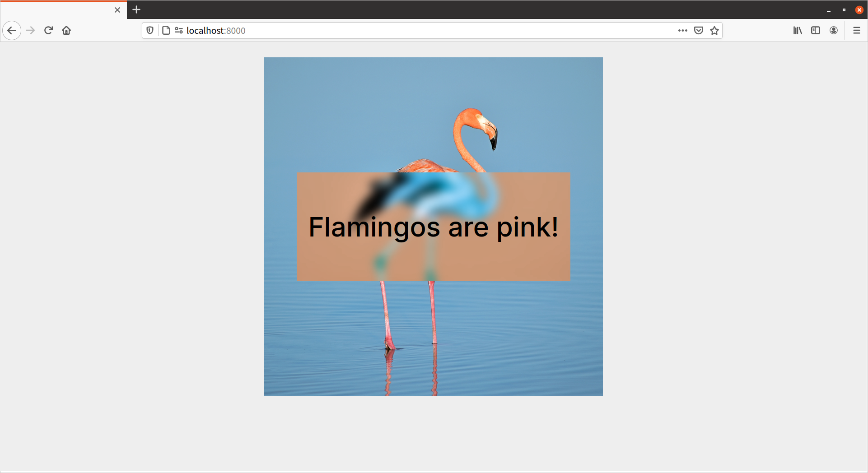Screen dimensions: 868x473
Task: Open site permissions icon in address bar
Action: coord(179,31)
